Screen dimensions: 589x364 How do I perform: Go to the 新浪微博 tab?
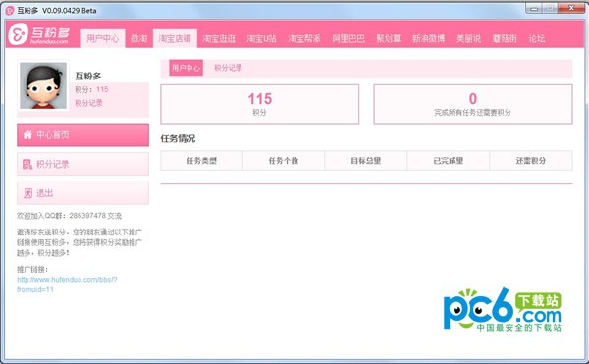(429, 38)
